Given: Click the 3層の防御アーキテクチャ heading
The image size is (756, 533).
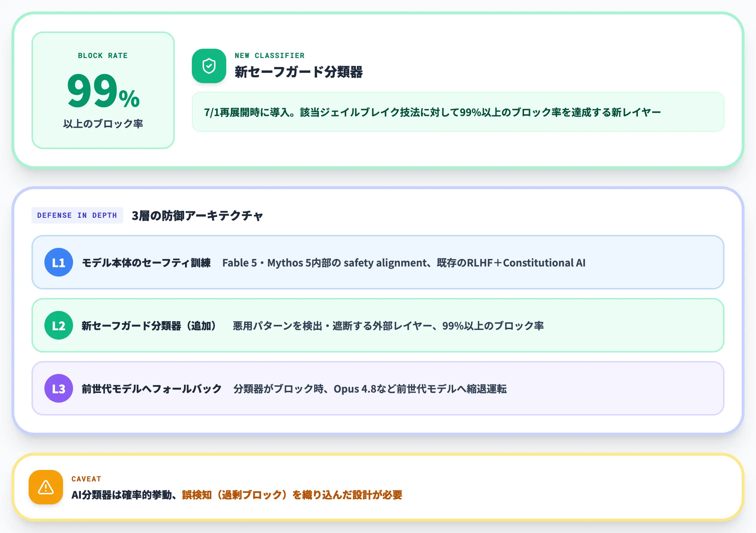Looking at the screenshot, I should (197, 216).
